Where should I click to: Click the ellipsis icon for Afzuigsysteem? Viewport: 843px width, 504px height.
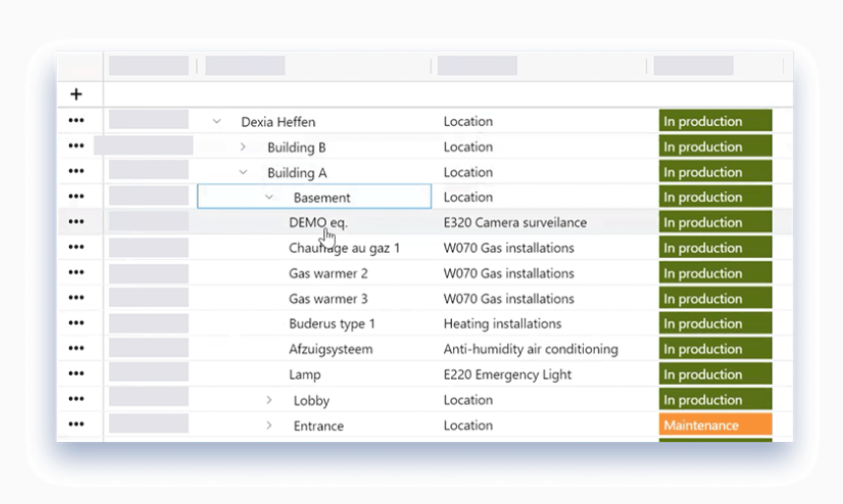(x=76, y=349)
